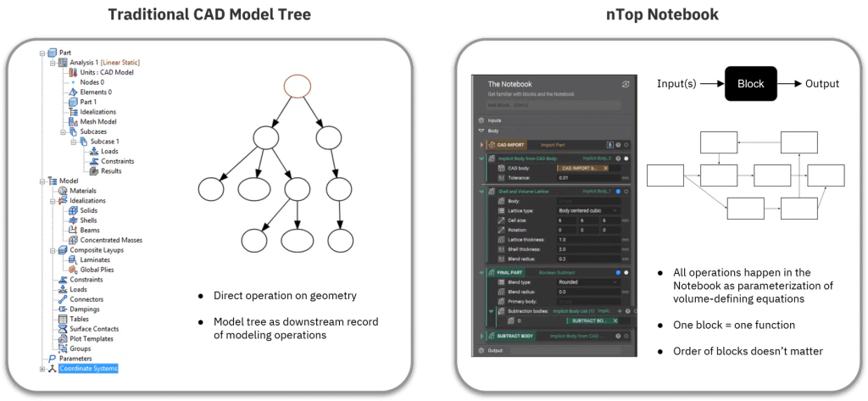Collapse the Composite Layups node

(53, 250)
